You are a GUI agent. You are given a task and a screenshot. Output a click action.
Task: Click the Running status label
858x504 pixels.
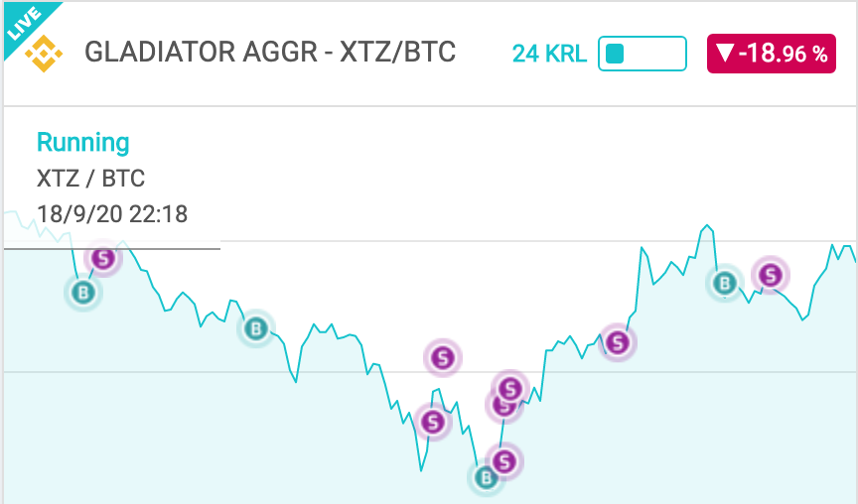[x=83, y=143]
